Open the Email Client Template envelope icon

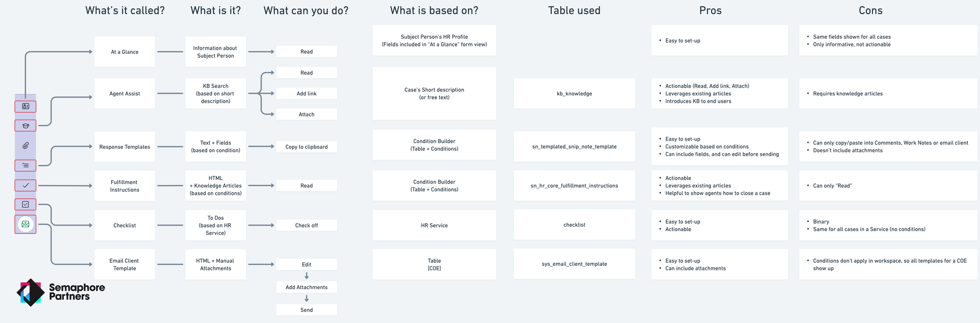click(25, 224)
